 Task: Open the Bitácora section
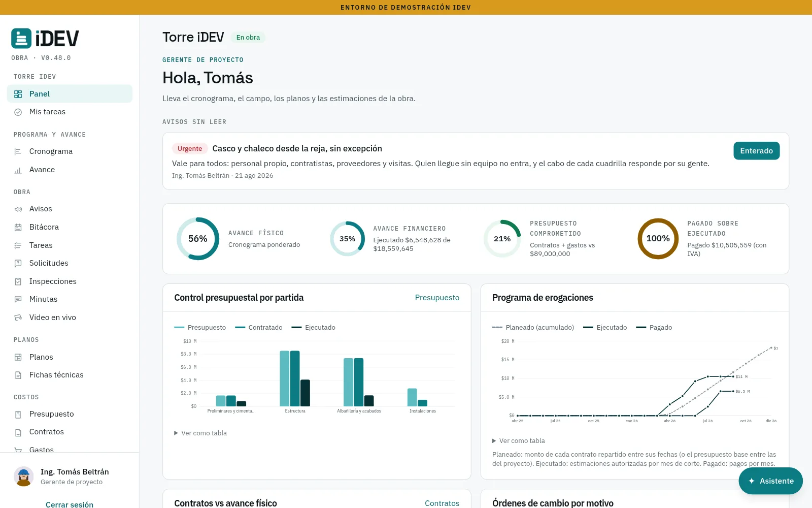pos(70,227)
